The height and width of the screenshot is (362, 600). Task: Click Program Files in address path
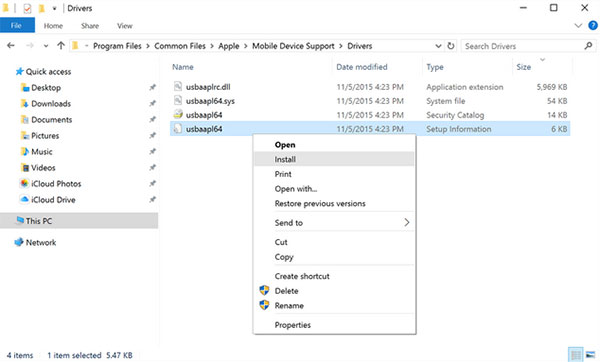[117, 46]
